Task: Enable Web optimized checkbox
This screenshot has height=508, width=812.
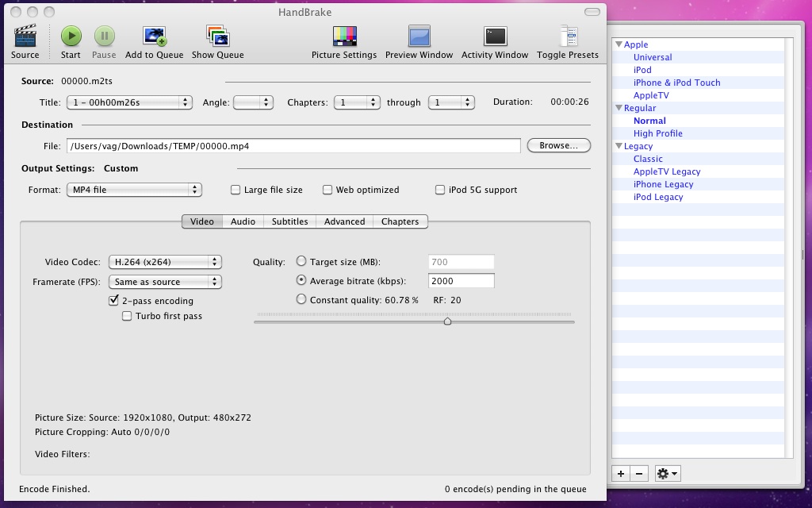Action: pyautogui.click(x=327, y=190)
